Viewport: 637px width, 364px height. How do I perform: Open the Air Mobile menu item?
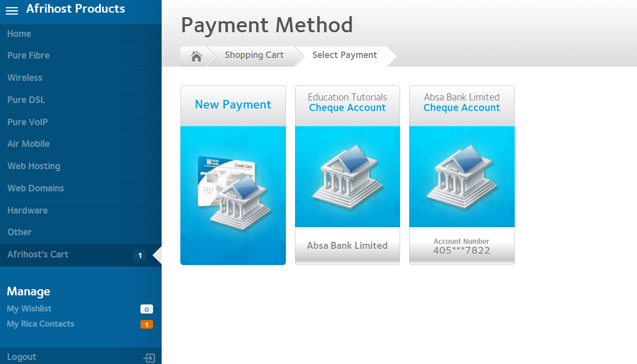[x=28, y=144]
